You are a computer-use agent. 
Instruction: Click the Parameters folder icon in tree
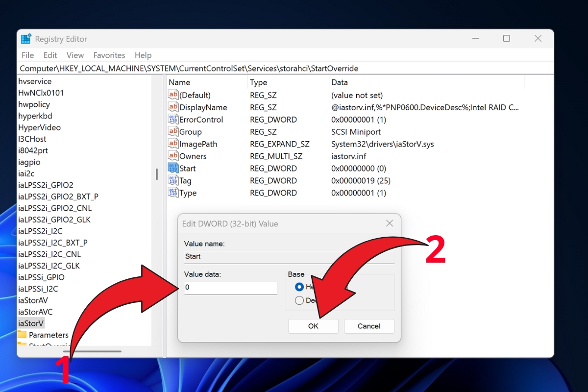[x=22, y=335]
